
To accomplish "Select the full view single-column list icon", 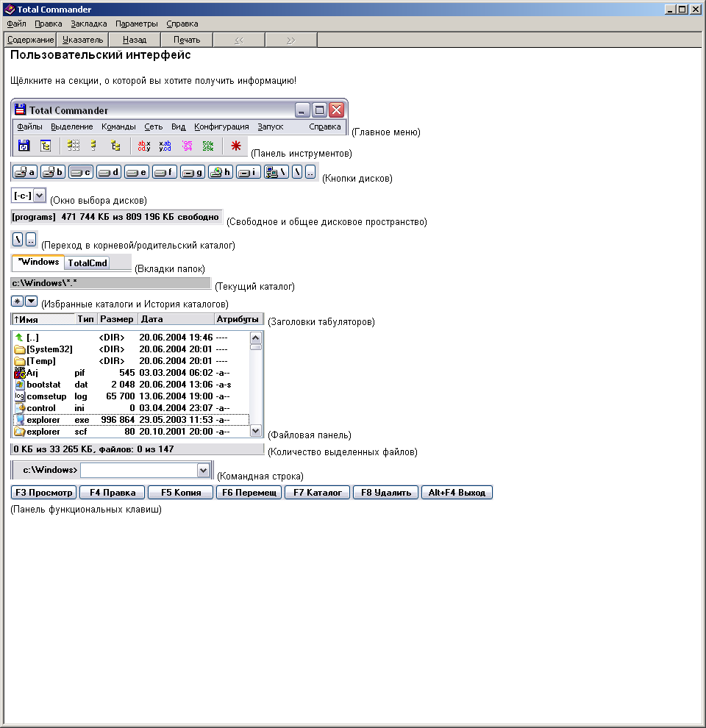I will (94, 146).
